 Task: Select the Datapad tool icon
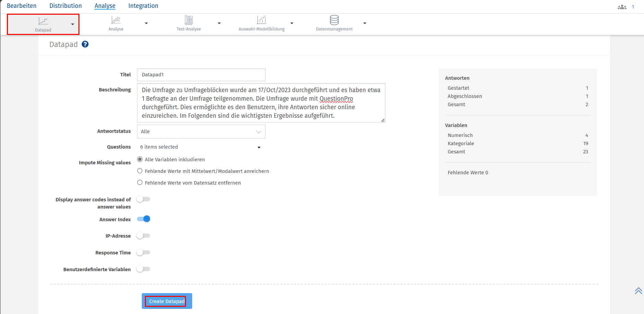tap(43, 21)
